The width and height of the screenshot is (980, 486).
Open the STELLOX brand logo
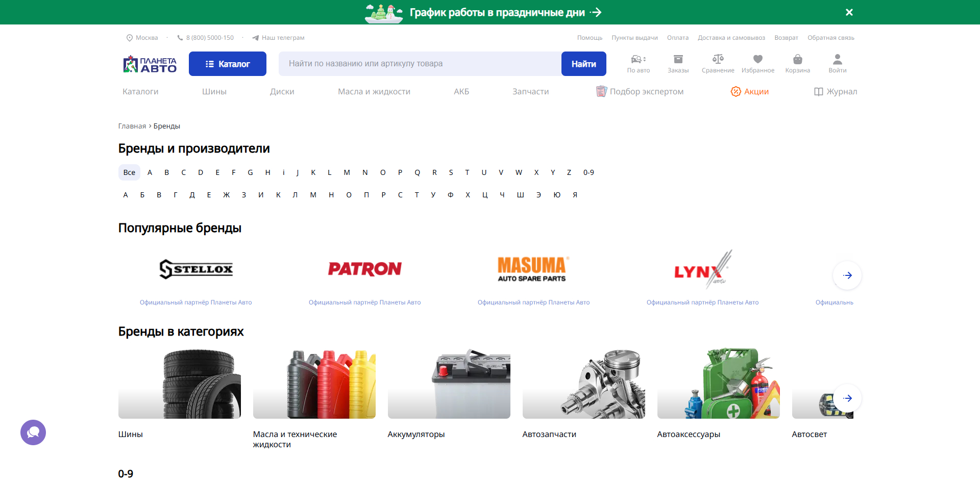point(196,269)
